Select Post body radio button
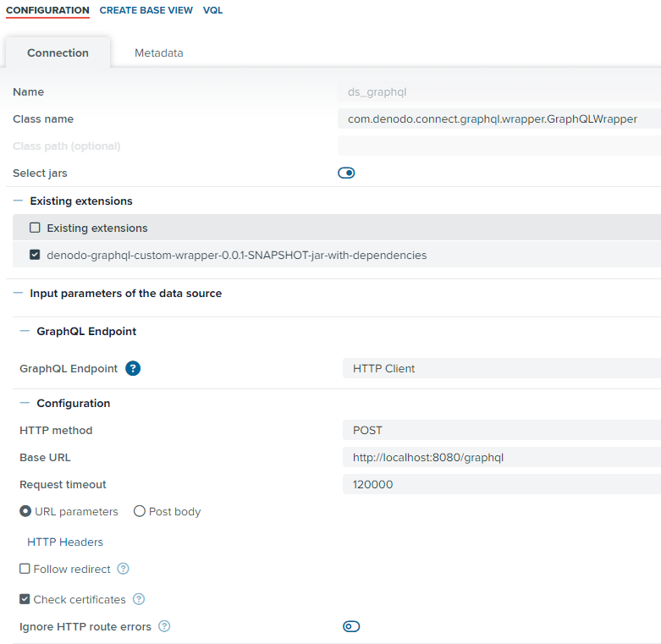 [x=140, y=511]
